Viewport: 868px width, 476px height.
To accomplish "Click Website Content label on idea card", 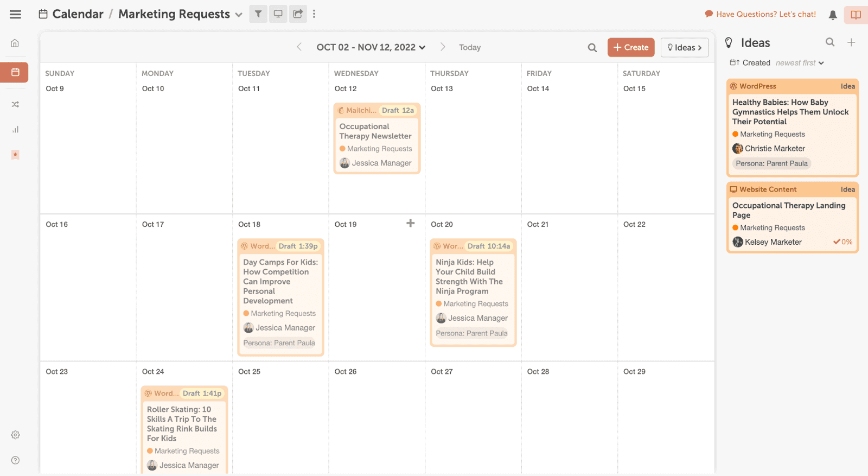I will pos(768,189).
